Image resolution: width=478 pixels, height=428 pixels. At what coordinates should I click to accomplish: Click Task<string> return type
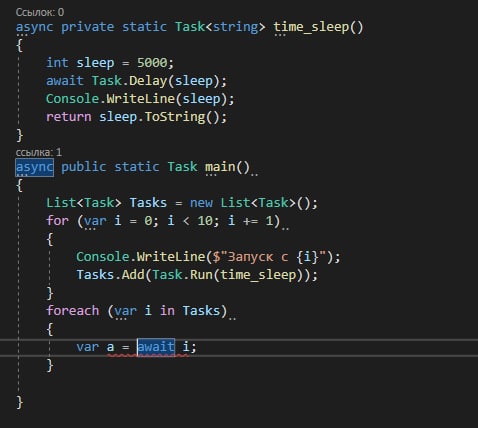(220, 27)
